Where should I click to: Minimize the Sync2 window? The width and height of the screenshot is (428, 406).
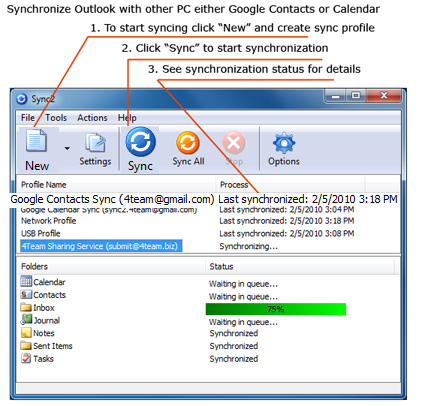[336, 96]
